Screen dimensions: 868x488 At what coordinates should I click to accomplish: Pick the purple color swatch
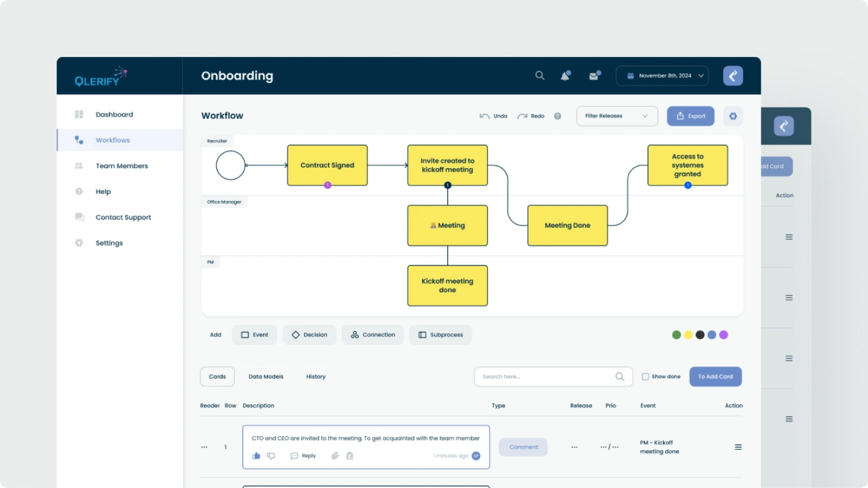pyautogui.click(x=723, y=335)
